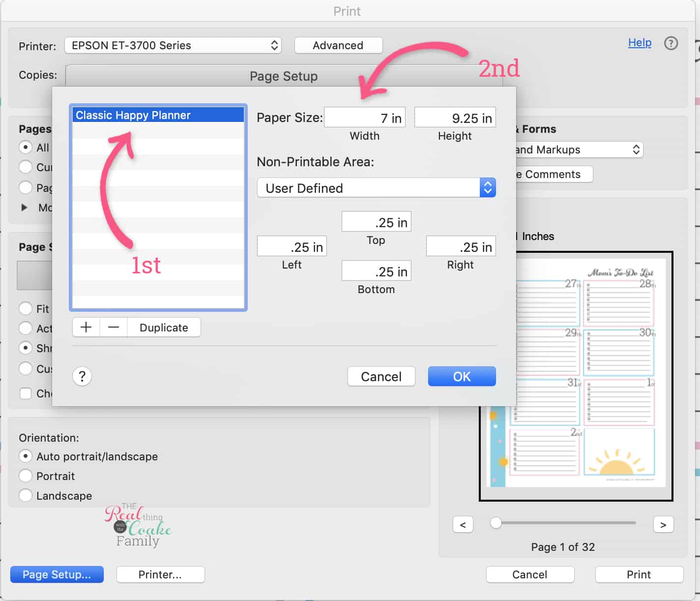This screenshot has width=700, height=601.
Task: Click the paper Height field
Action: point(455,118)
